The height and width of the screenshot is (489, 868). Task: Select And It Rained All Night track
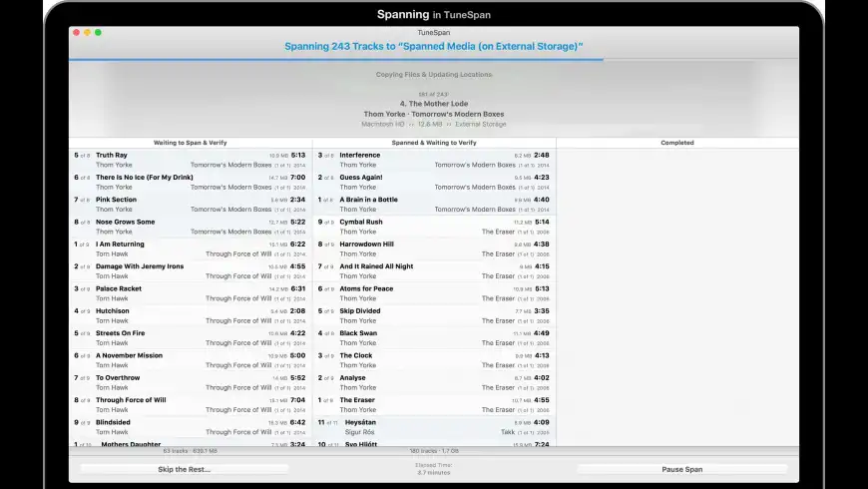[434, 270]
